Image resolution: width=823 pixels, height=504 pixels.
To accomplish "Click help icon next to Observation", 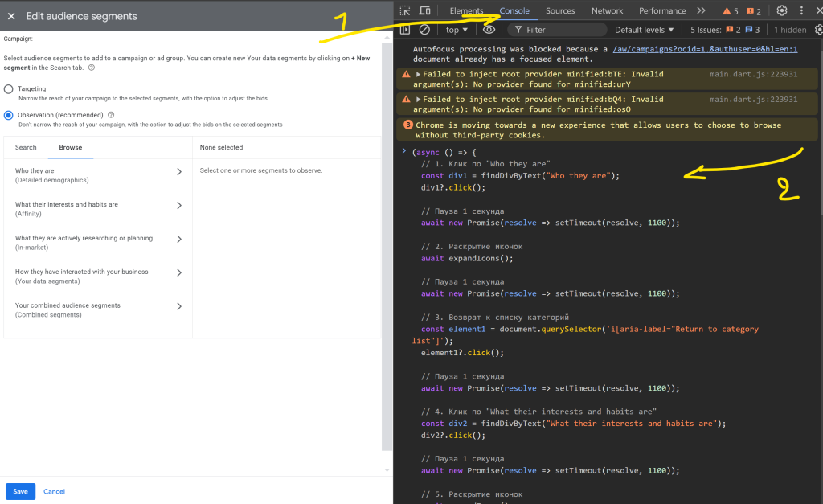I will click(x=111, y=115).
